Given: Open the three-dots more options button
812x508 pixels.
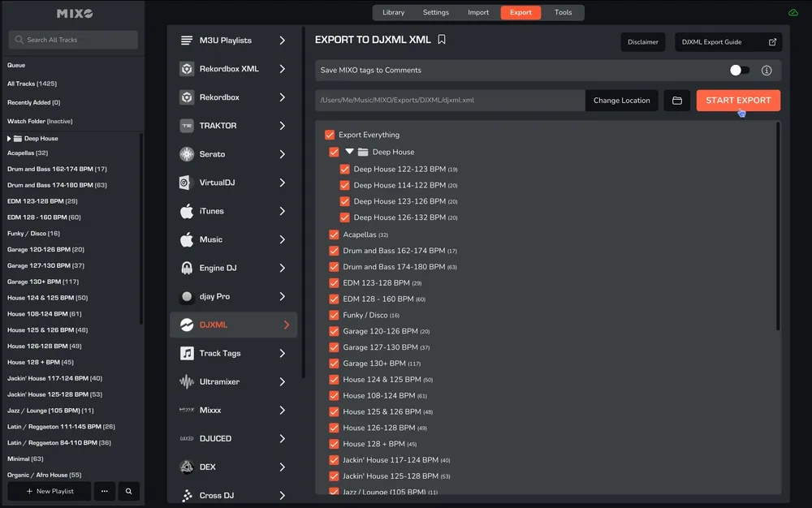Looking at the screenshot, I should [x=104, y=491].
